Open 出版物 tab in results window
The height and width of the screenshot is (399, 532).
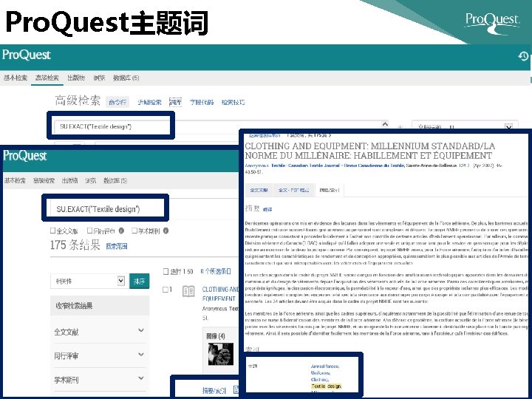point(70,180)
